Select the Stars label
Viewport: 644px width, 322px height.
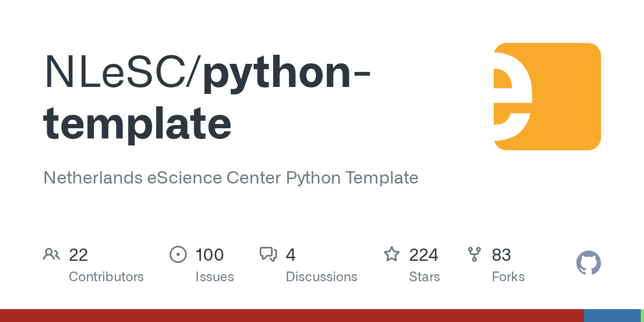point(424,277)
